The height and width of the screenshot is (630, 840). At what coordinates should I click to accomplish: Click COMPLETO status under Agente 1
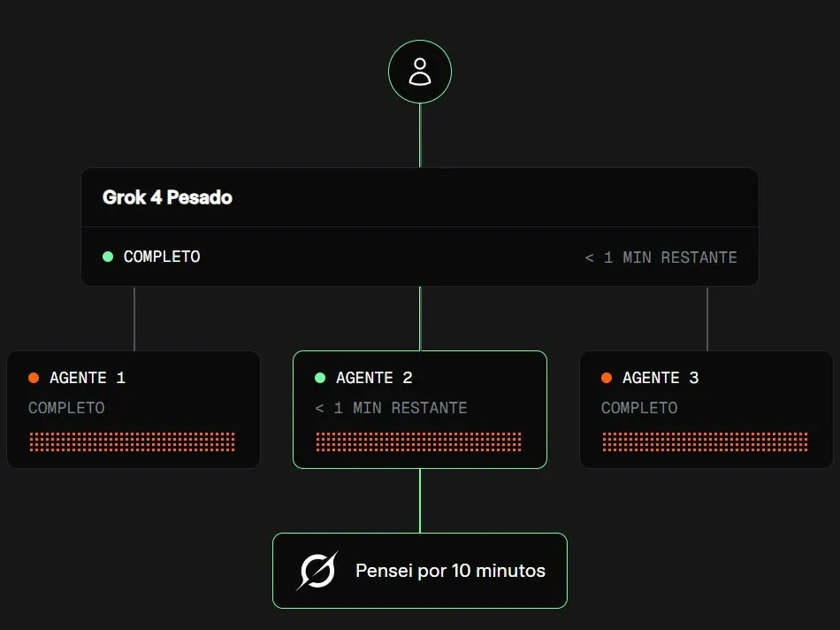pyautogui.click(x=66, y=408)
